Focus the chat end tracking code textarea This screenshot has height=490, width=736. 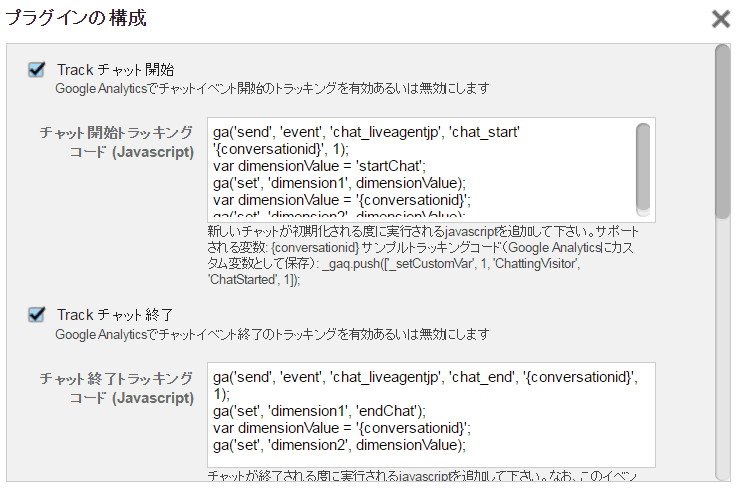tap(431, 415)
